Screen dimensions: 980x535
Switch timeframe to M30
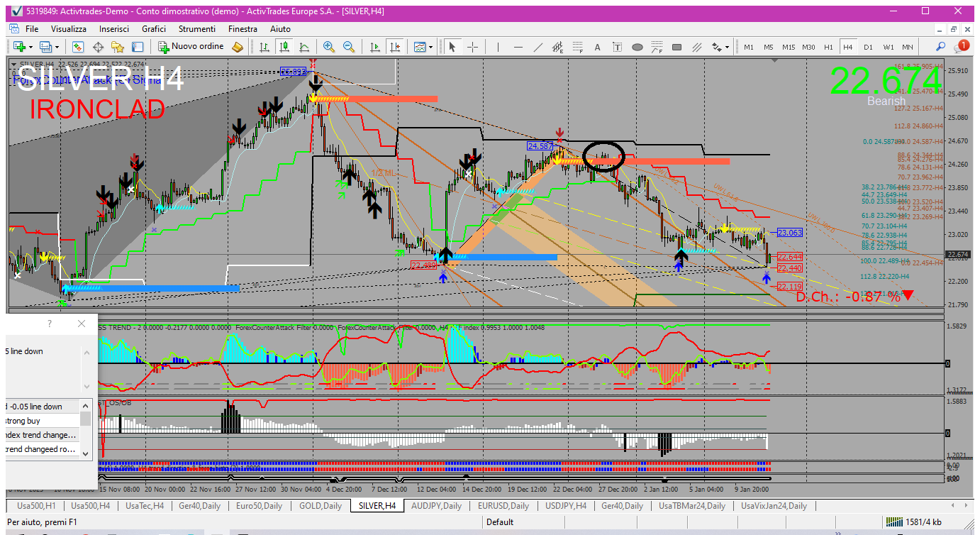[x=808, y=47]
